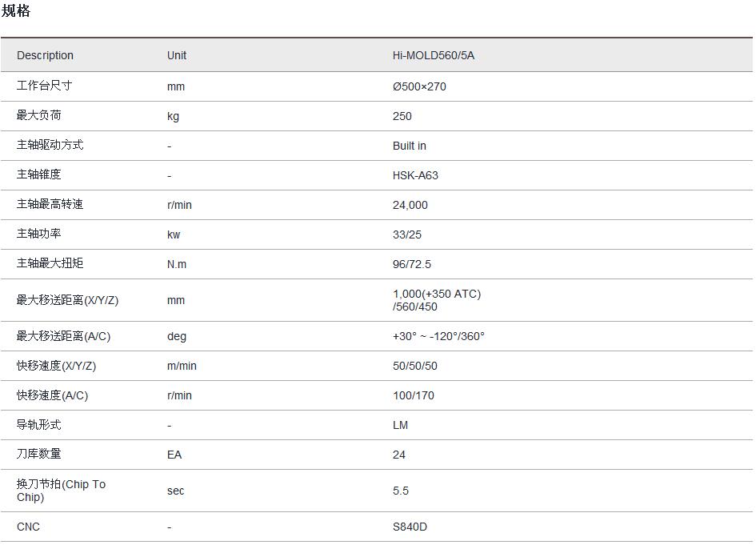
Task: Select the 1,000(+350 ATC) travel value
Action: [x=437, y=294]
